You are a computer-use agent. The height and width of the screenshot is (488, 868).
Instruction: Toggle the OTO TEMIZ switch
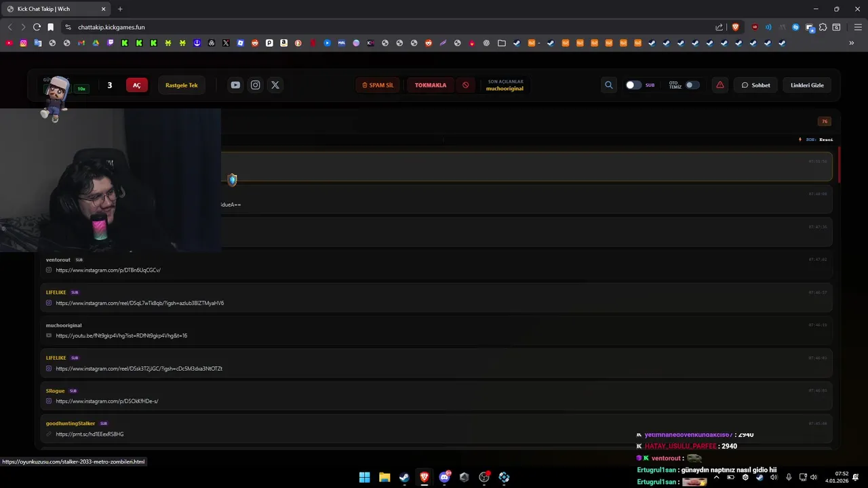tap(692, 85)
